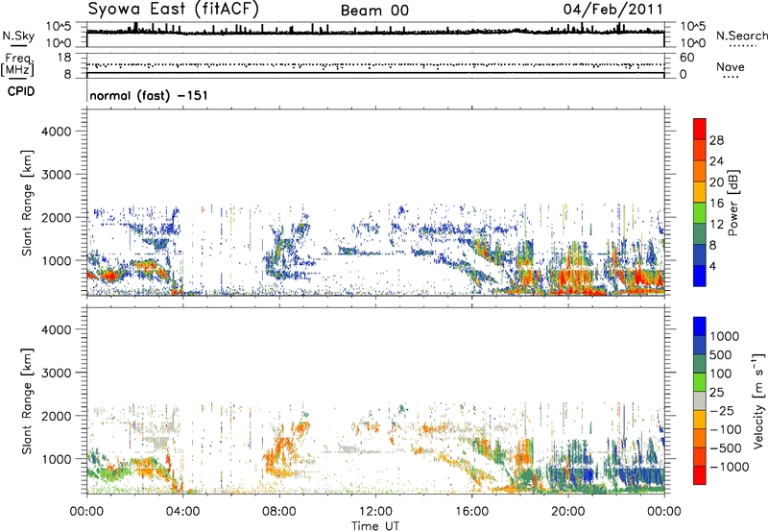Click the 'Nave' legend label
The width and height of the screenshot is (768, 532).
pyautogui.click(x=730, y=66)
